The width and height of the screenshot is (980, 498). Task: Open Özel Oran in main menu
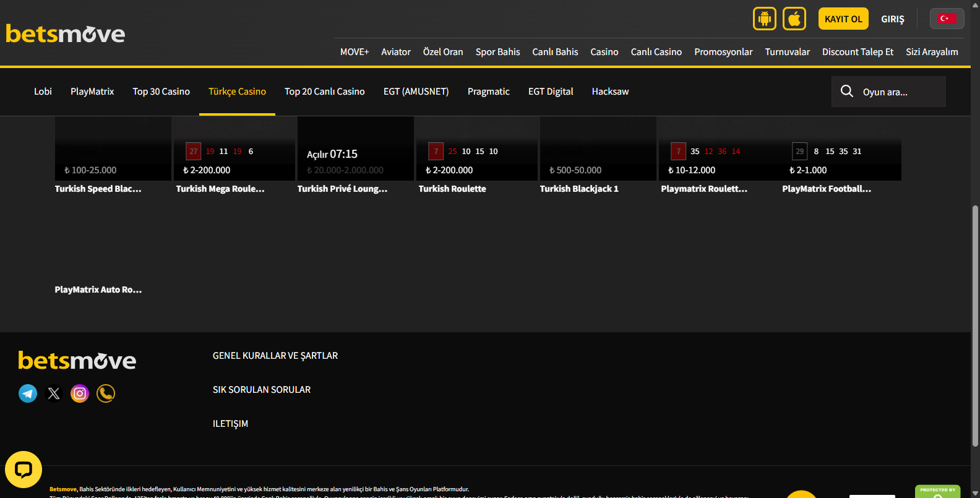(443, 52)
